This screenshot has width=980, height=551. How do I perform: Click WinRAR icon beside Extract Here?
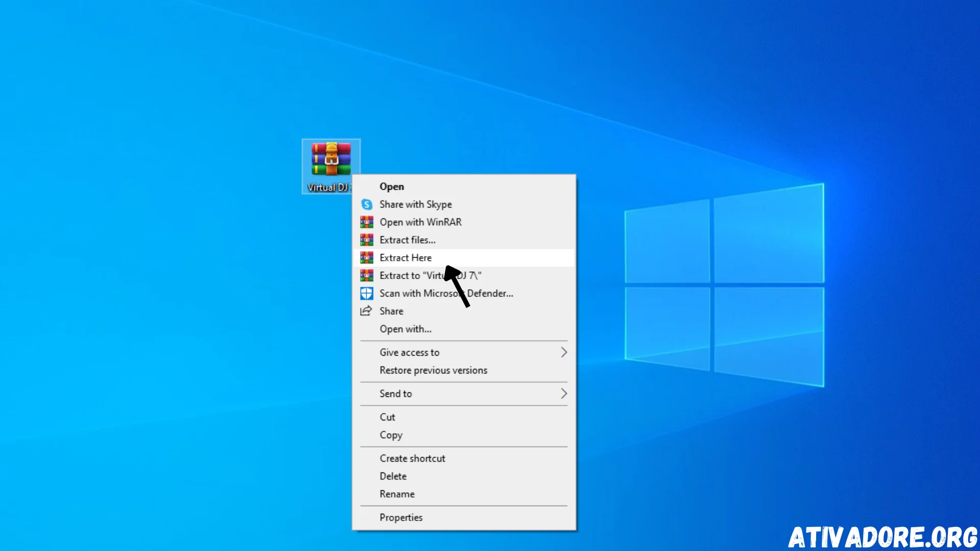click(366, 258)
